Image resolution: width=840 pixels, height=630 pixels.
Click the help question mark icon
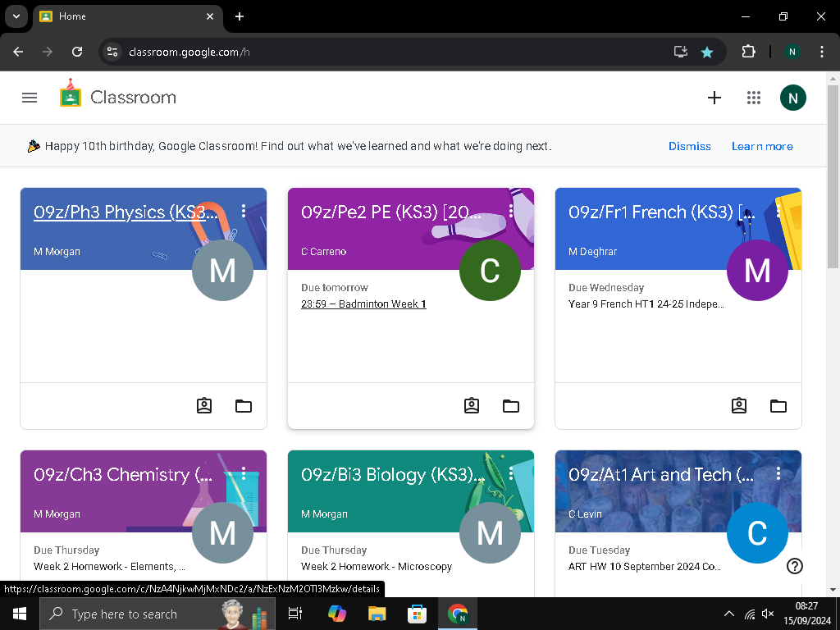coord(794,566)
